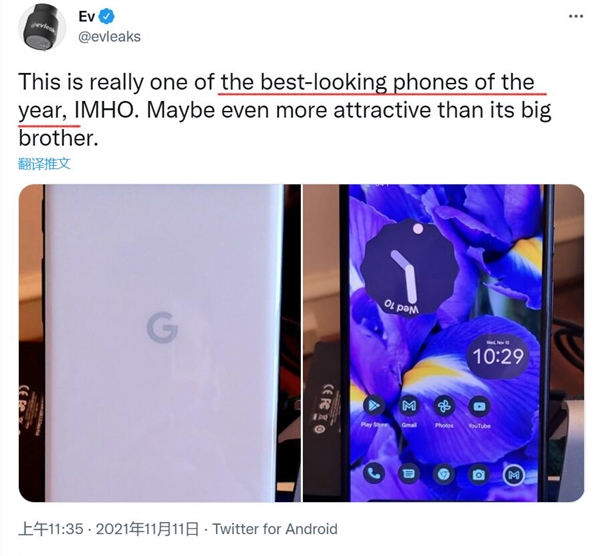Tap the Photos app icon
Screen dimensions: 600x556
(x=444, y=405)
